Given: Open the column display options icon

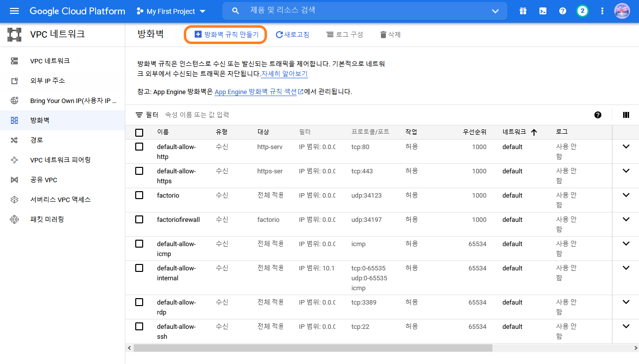Looking at the screenshot, I should coord(626,115).
